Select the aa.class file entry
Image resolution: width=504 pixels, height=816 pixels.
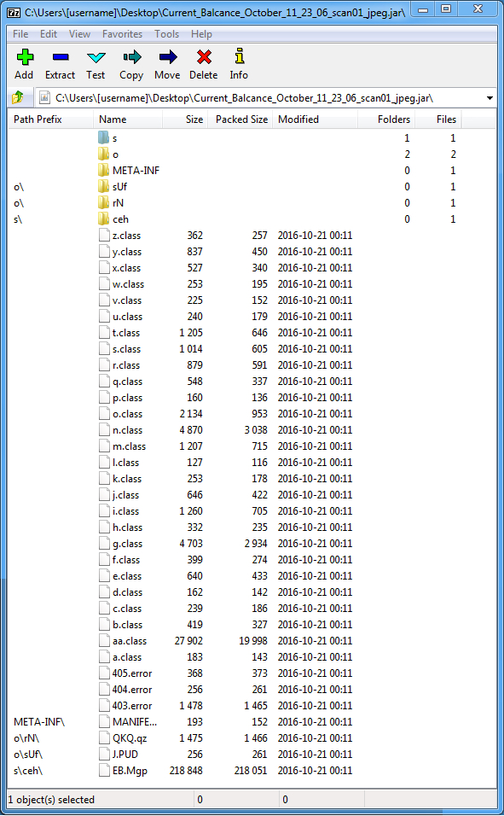click(x=130, y=641)
